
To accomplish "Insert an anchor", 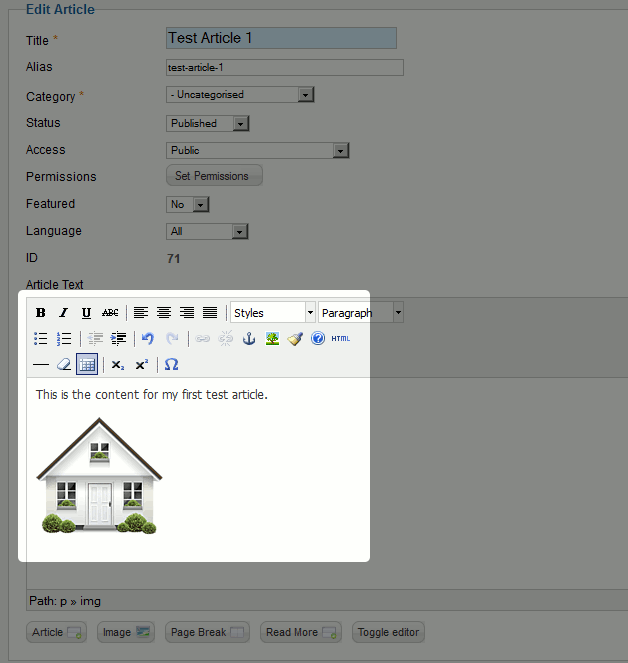I will pyautogui.click(x=249, y=339).
